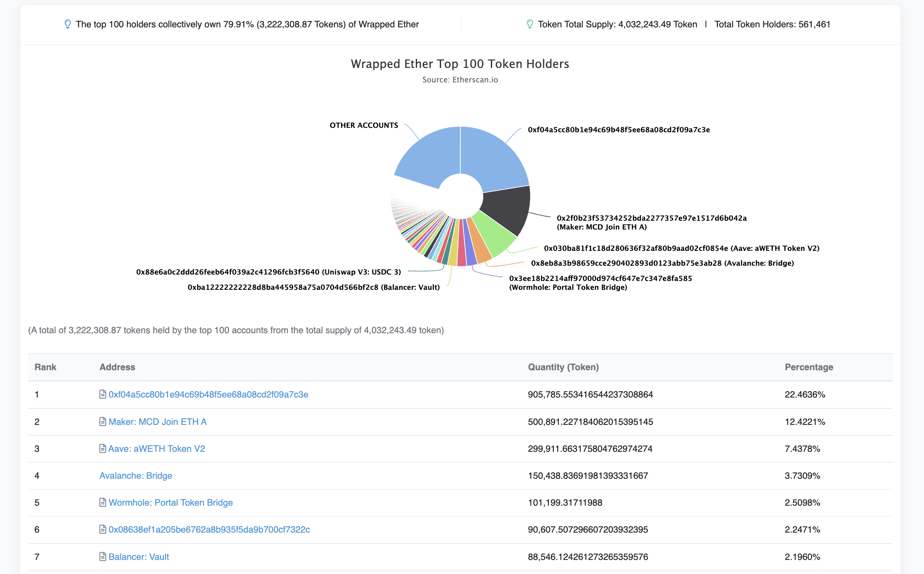Click contract icon beside 0x08638ef1a205 address
924x574 pixels.
pyautogui.click(x=103, y=529)
